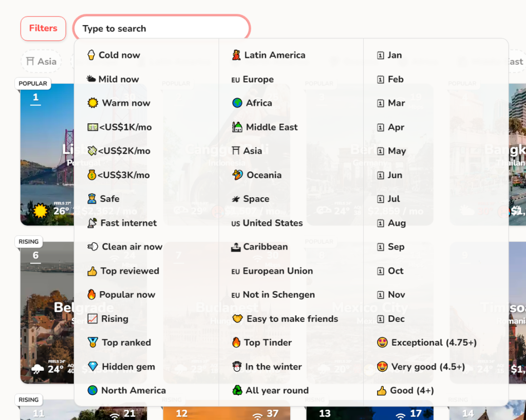This screenshot has height=420, width=526.
Task: Choose May from the month list
Action: pyautogui.click(x=393, y=151)
